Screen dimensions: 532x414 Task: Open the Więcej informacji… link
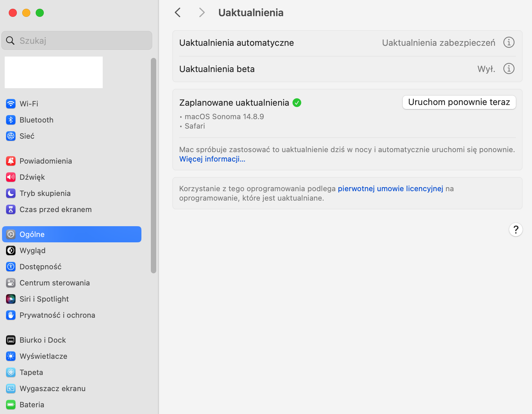tap(212, 159)
